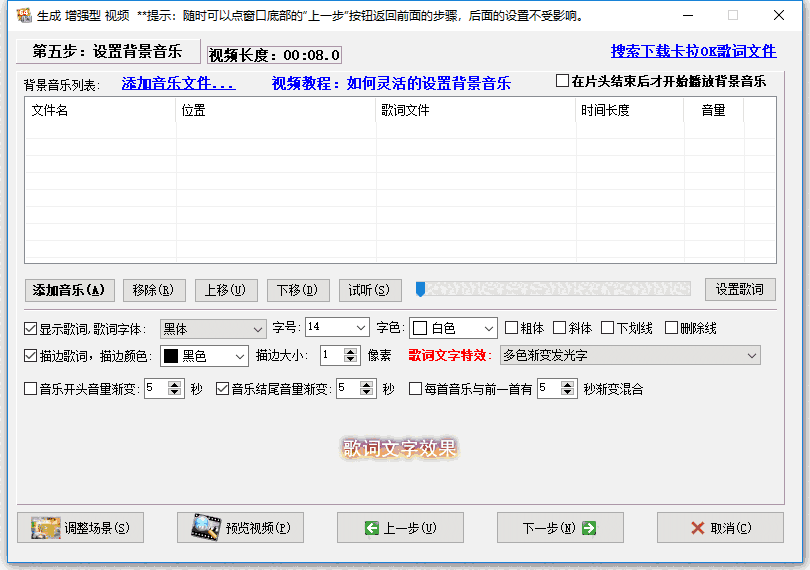Open the 字色 白色 color dropdown
810x570 pixels.
coord(453,328)
